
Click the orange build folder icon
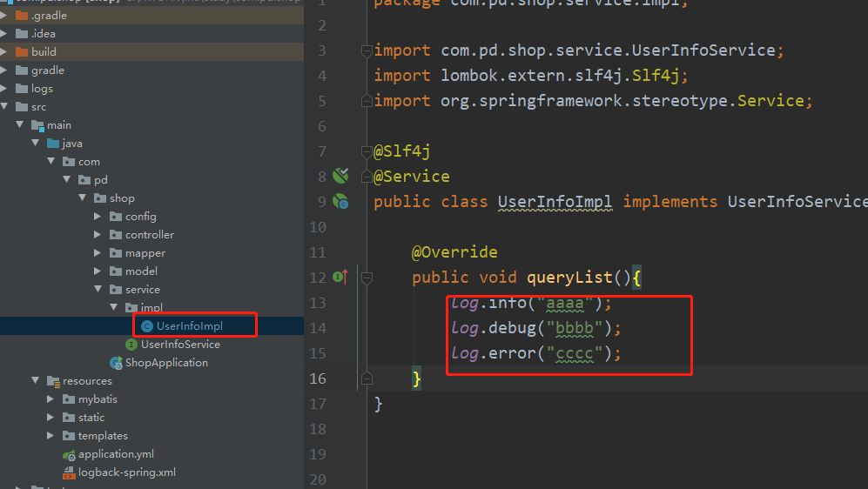pos(22,52)
